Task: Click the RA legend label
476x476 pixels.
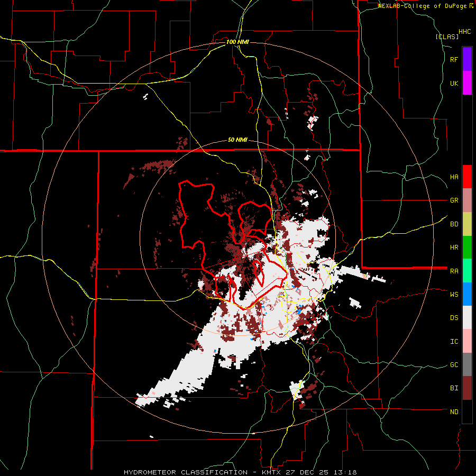Action: point(454,271)
